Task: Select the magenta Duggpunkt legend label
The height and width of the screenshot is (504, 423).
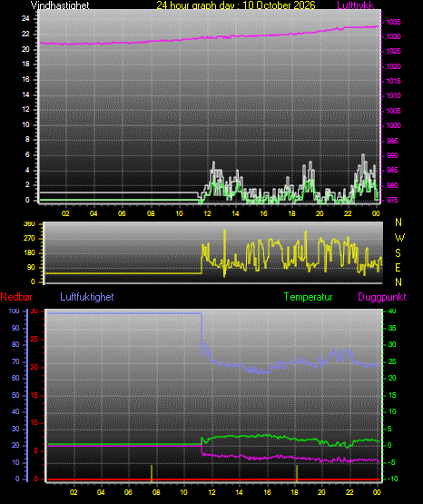Action: [x=382, y=297]
